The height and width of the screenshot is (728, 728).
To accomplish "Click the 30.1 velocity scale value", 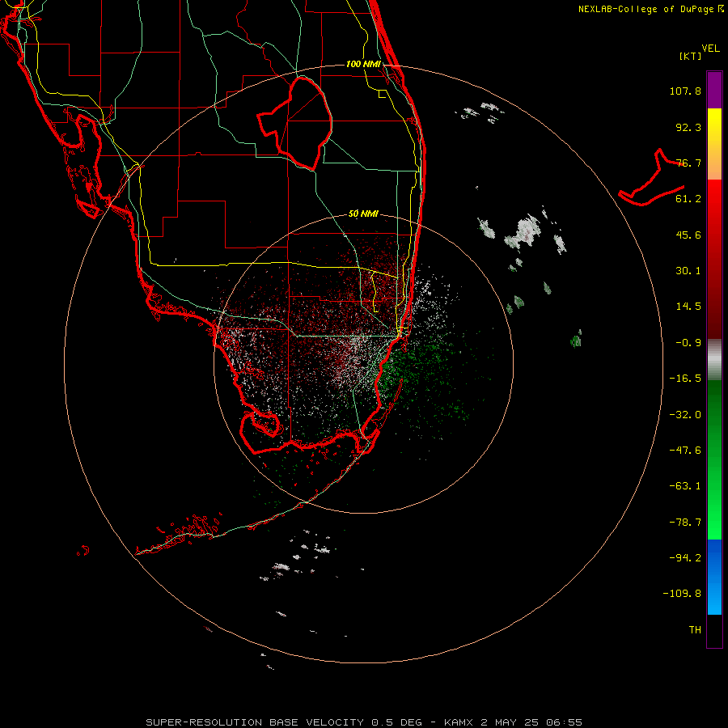I will 688,271.
